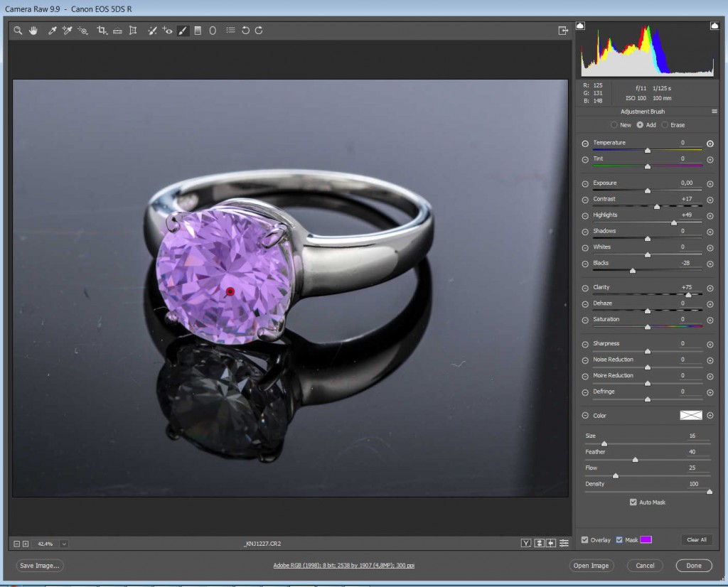Toggle full screen mode icon
The height and width of the screenshot is (587, 728).
(563, 31)
